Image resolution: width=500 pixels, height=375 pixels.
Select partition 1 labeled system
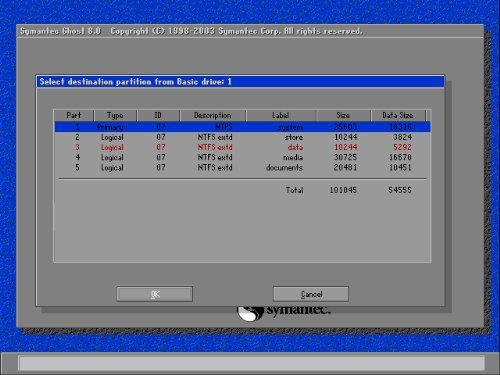pyautogui.click(x=243, y=127)
